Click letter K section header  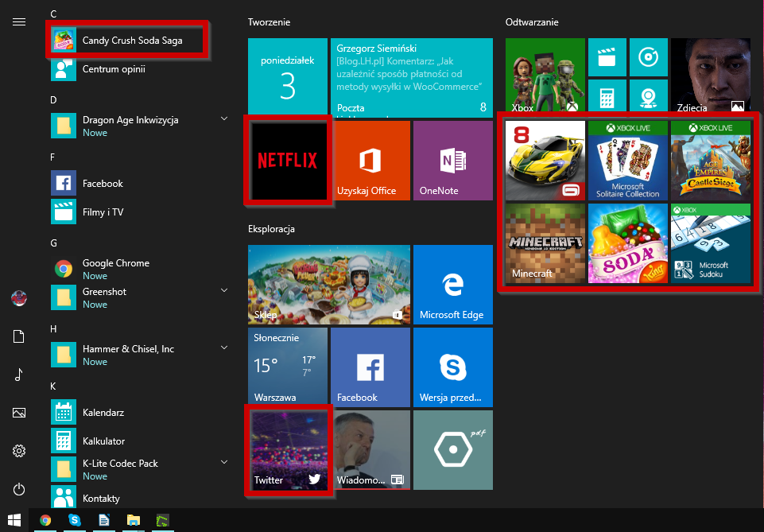tap(53, 386)
